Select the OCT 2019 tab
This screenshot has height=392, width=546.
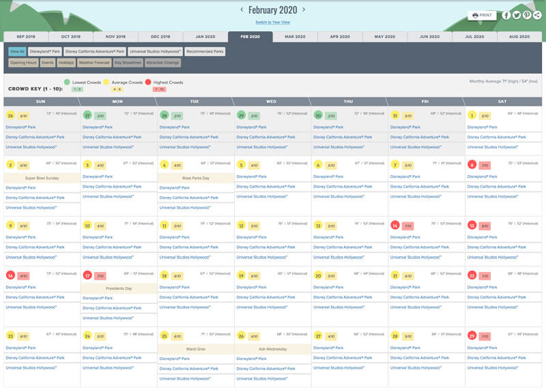[x=71, y=37]
